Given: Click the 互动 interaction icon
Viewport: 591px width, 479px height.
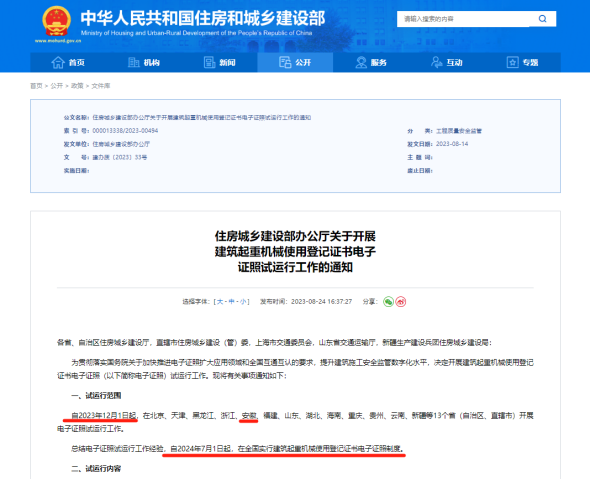Looking at the screenshot, I should click(436, 62).
